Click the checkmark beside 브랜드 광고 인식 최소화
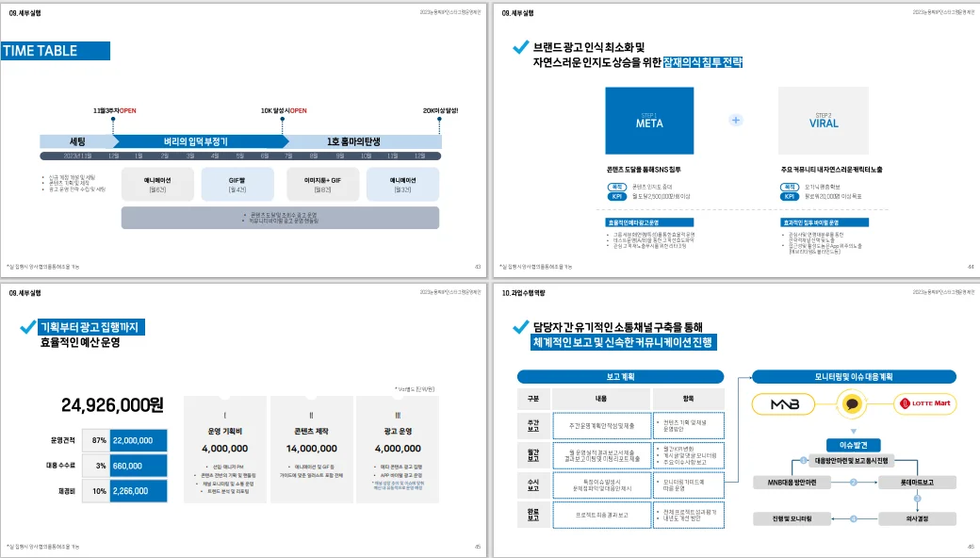The image size is (980, 558). pyautogui.click(x=518, y=47)
